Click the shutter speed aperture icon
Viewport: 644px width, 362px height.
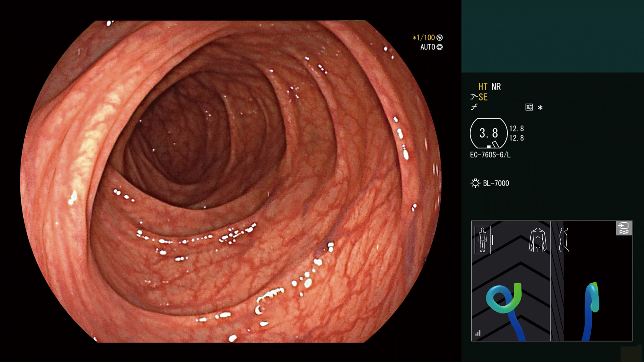click(x=439, y=38)
